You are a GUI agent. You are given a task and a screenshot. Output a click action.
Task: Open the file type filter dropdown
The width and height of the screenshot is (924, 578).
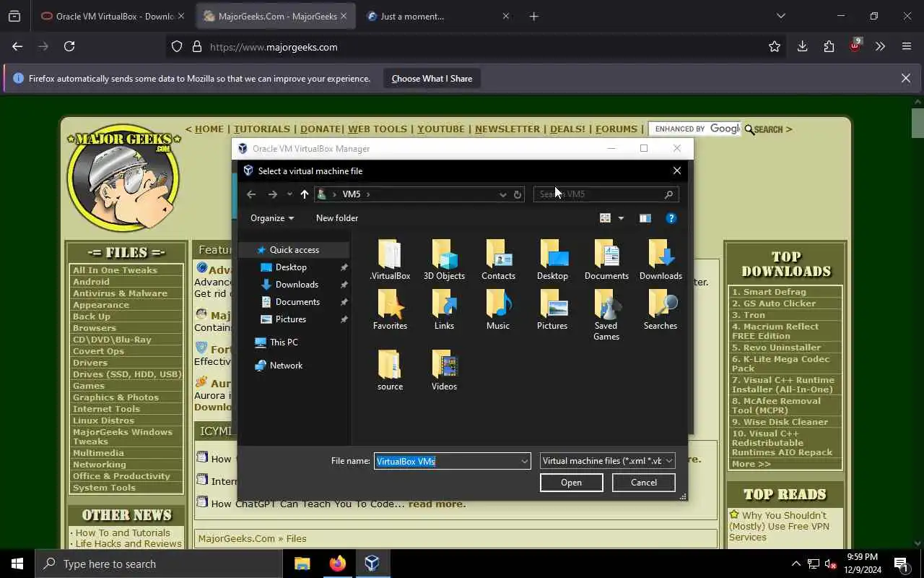(x=607, y=461)
